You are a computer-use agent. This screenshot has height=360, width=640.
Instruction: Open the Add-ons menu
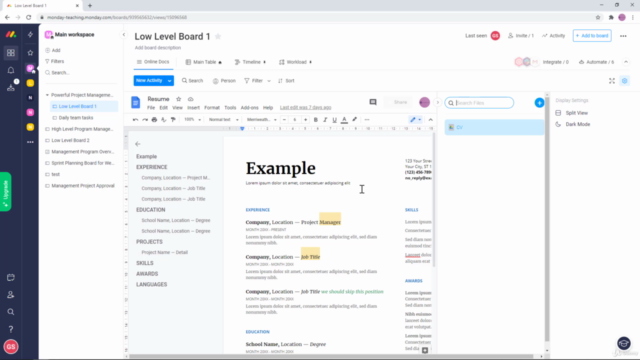click(x=249, y=108)
